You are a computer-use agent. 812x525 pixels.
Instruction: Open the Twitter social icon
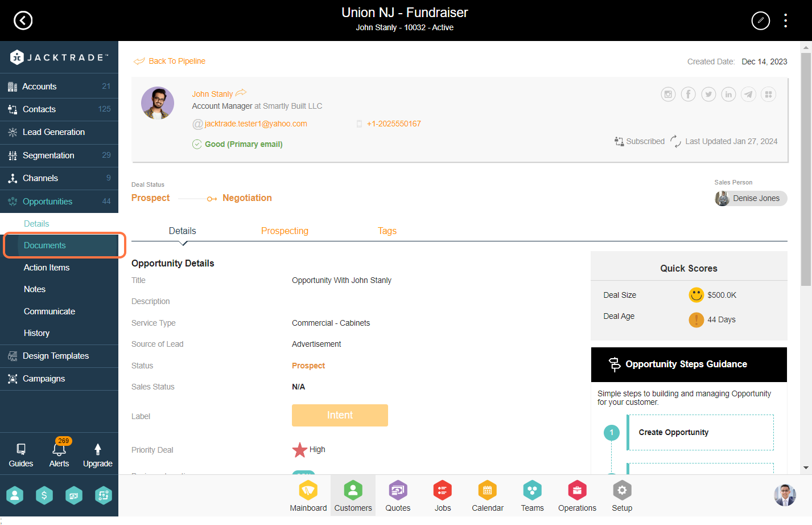708,95
